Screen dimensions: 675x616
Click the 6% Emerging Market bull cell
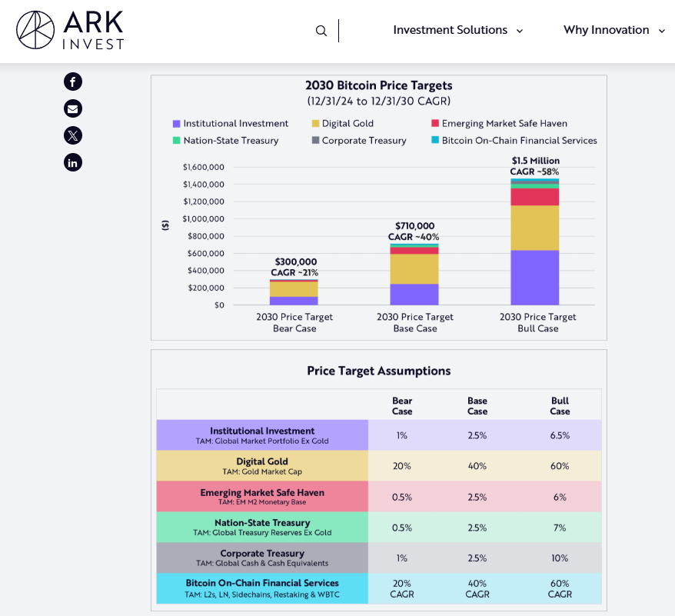pyautogui.click(x=560, y=497)
